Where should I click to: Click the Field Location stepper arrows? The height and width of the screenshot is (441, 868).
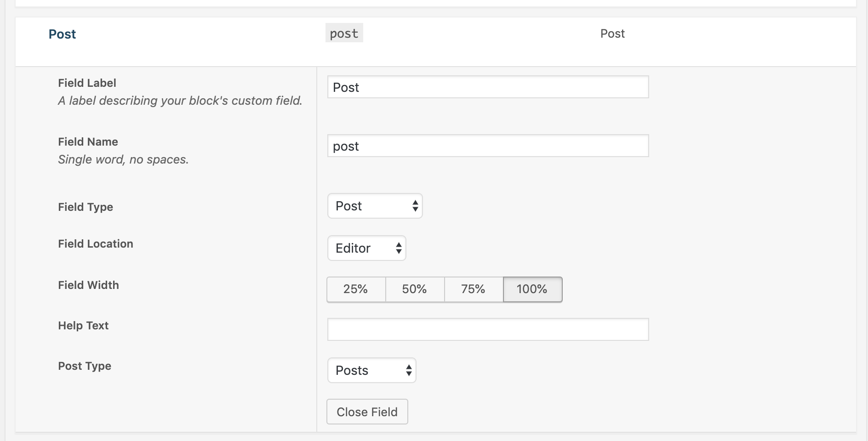[x=398, y=248]
